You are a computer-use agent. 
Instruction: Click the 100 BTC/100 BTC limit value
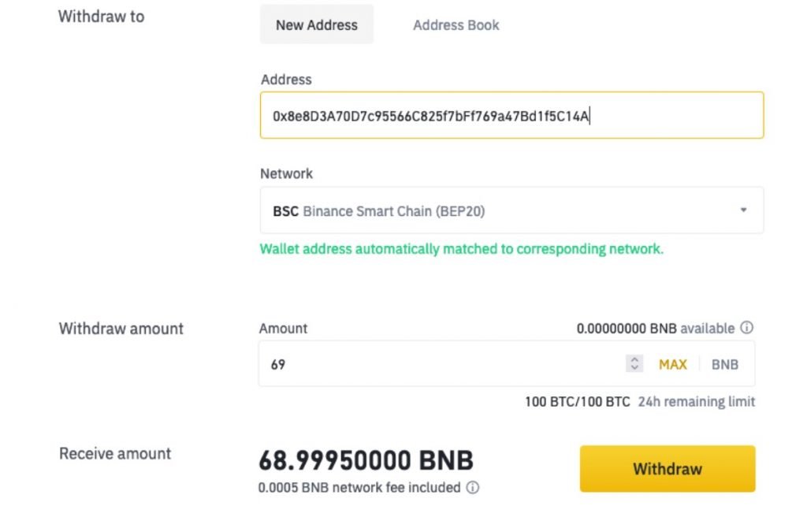point(578,401)
